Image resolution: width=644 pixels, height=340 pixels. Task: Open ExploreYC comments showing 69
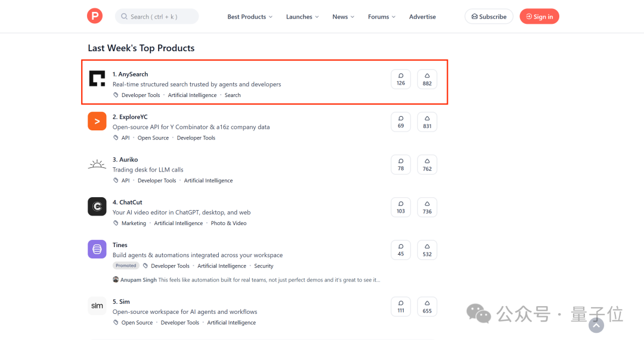pyautogui.click(x=401, y=122)
